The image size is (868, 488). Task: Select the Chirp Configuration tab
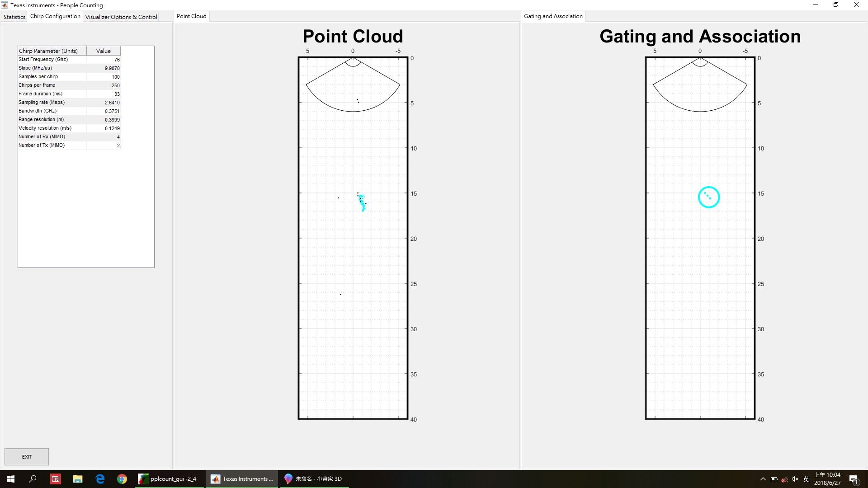pyautogui.click(x=55, y=16)
